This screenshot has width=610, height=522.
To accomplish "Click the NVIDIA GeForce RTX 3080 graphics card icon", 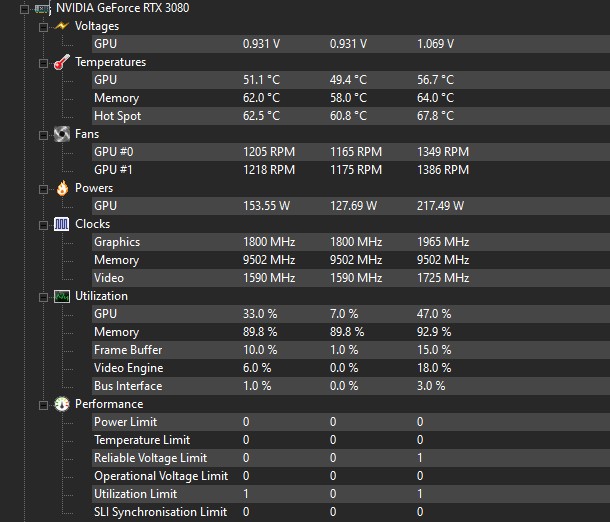I will pyautogui.click(x=42, y=8).
